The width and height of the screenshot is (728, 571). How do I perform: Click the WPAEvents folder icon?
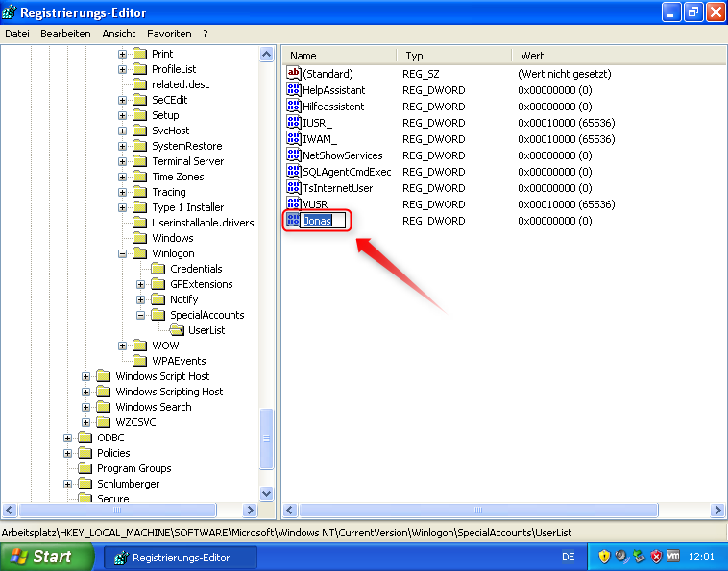(x=140, y=361)
